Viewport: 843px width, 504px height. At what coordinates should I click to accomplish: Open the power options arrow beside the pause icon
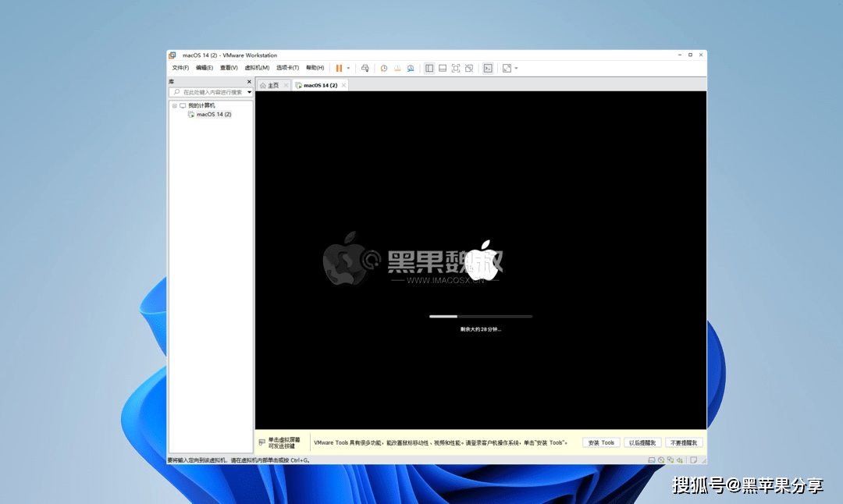pyautogui.click(x=348, y=68)
